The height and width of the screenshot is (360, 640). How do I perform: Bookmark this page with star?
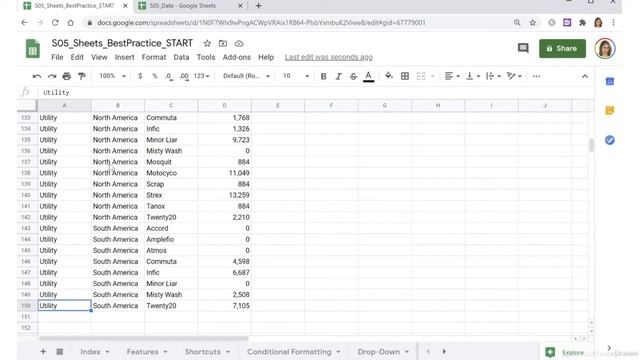coord(533,22)
